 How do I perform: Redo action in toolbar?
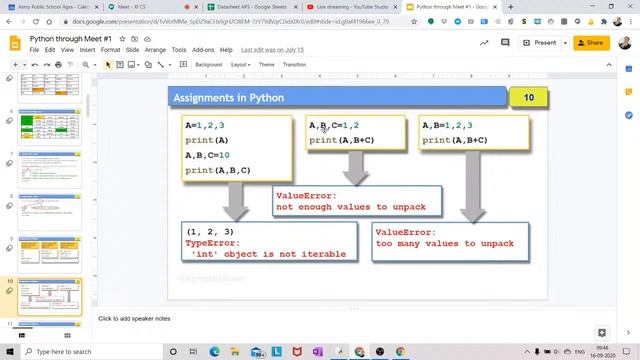[x=47, y=64]
